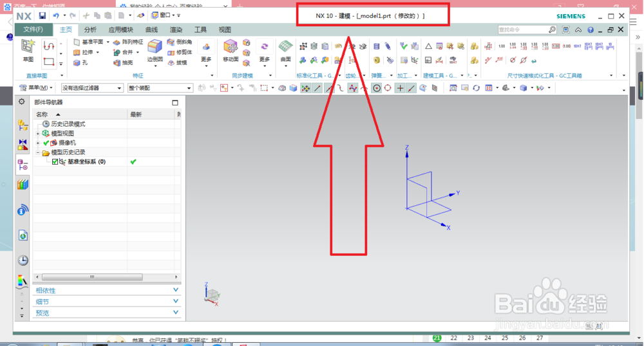This screenshot has width=644, height=346.
Task: Launch Move Face (移动面)
Action: (231, 50)
